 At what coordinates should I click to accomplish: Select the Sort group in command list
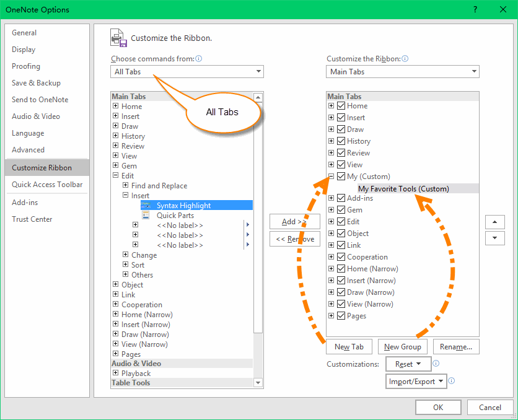click(138, 265)
